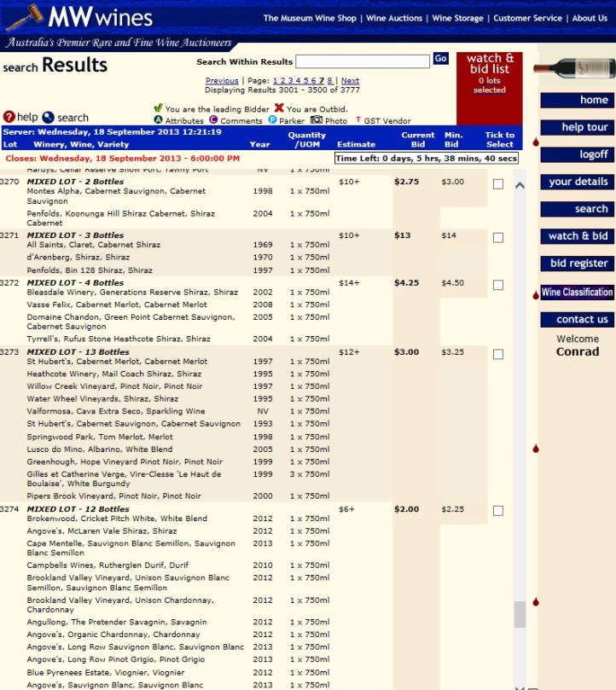
Task: Click the MIXED LOT - 13 Bottles heading
Action: 78,352
